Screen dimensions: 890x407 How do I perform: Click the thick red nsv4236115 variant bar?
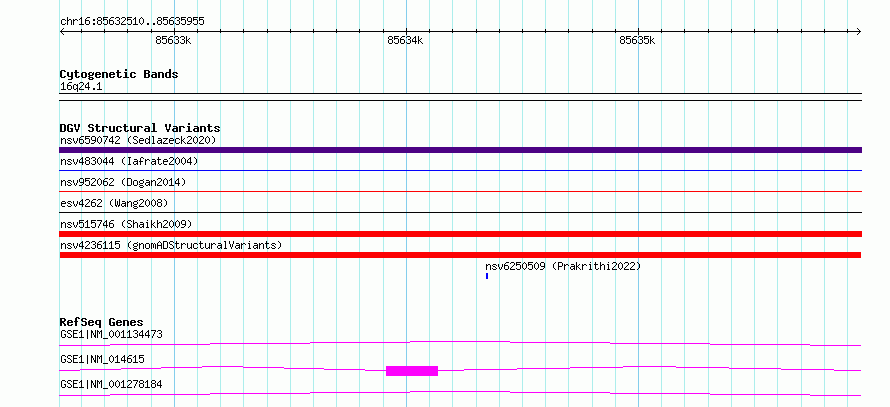(460, 255)
